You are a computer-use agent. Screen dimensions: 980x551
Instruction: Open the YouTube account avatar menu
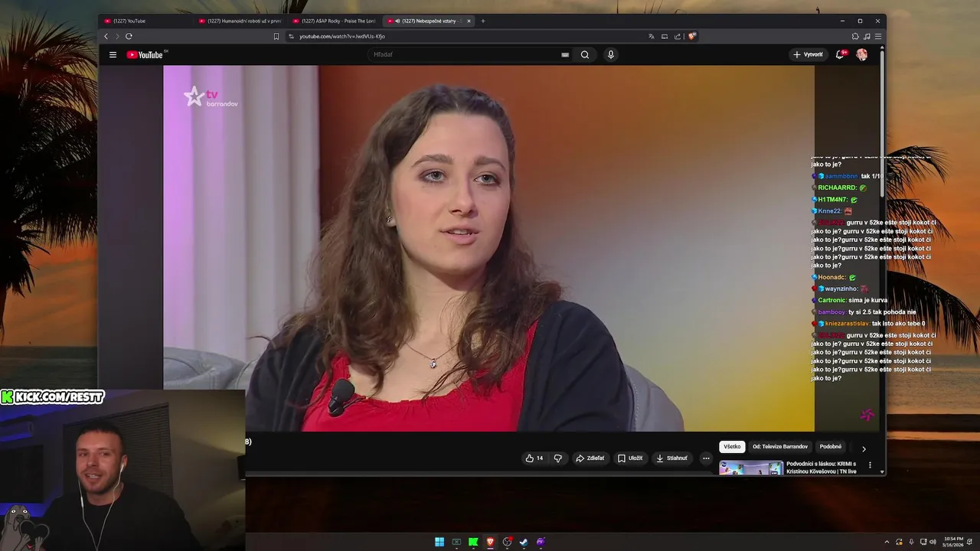[x=861, y=54]
